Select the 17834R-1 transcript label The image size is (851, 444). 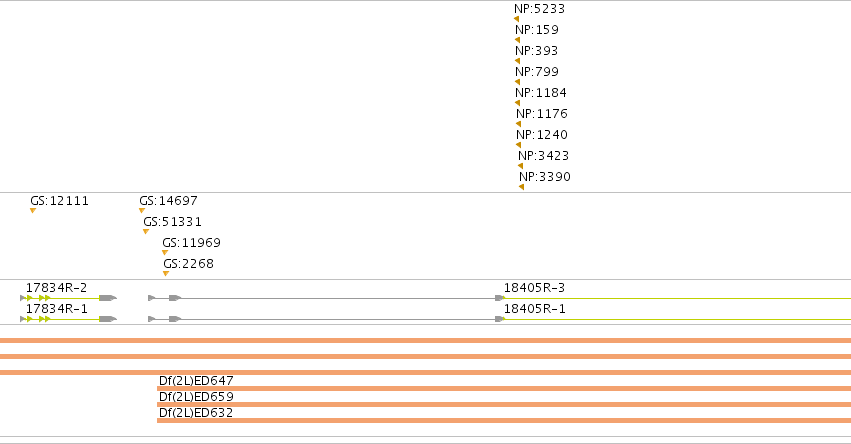(56, 309)
